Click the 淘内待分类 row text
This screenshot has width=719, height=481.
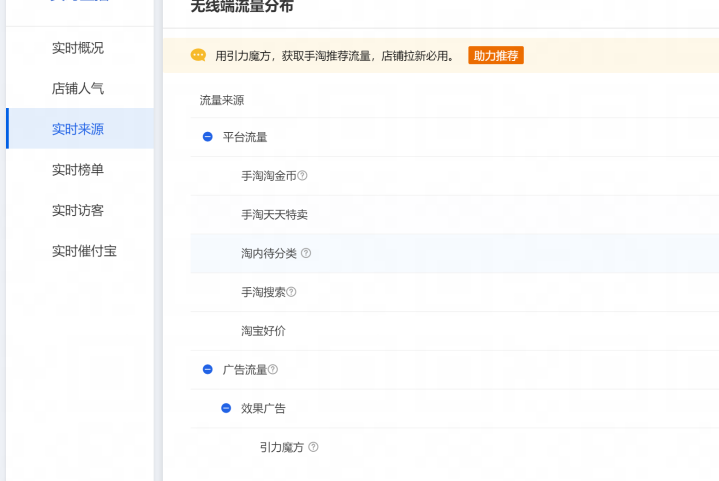tap(269, 253)
